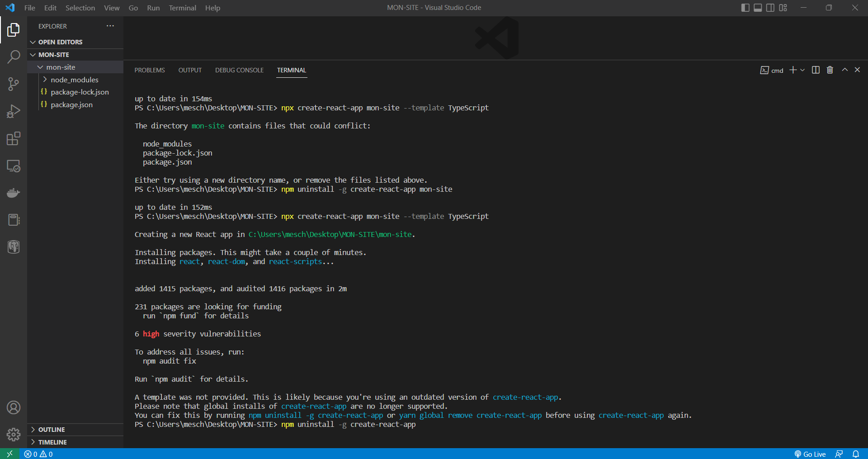Open the feedback icon in status bar
Screen dimensions: 868x459
click(x=839, y=454)
